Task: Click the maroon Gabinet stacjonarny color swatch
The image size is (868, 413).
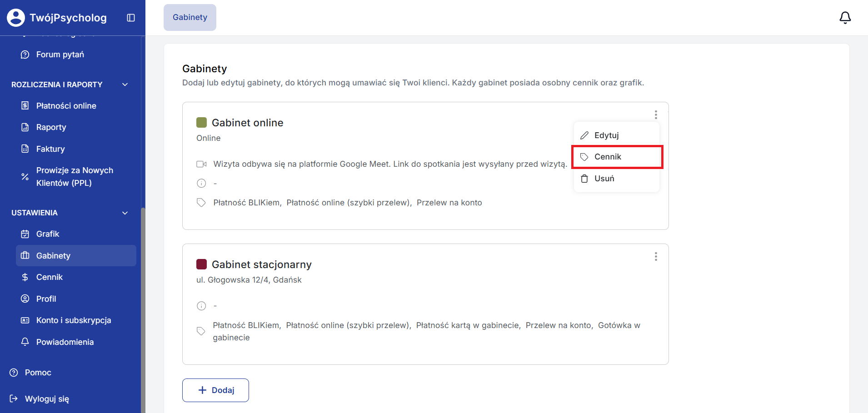Action: point(201,264)
